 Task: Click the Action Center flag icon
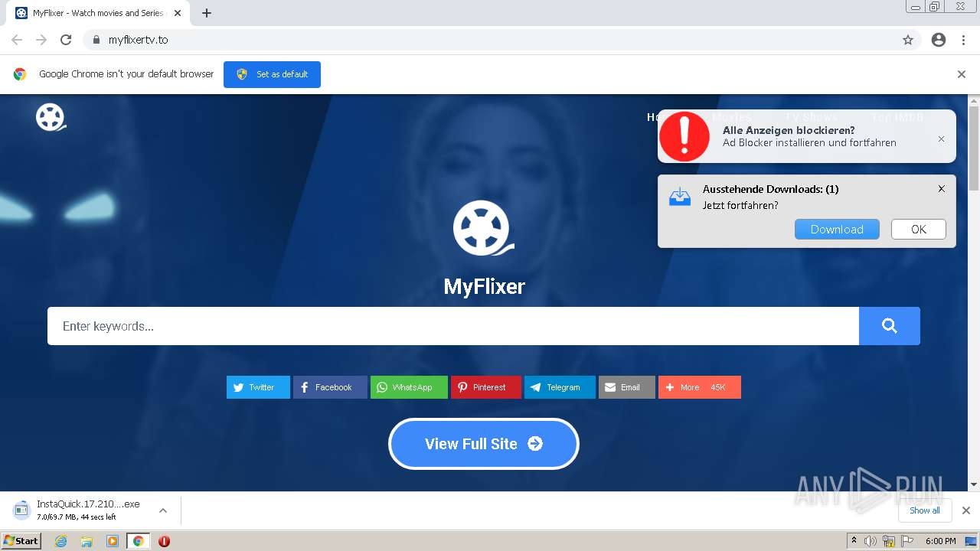[x=907, y=541]
